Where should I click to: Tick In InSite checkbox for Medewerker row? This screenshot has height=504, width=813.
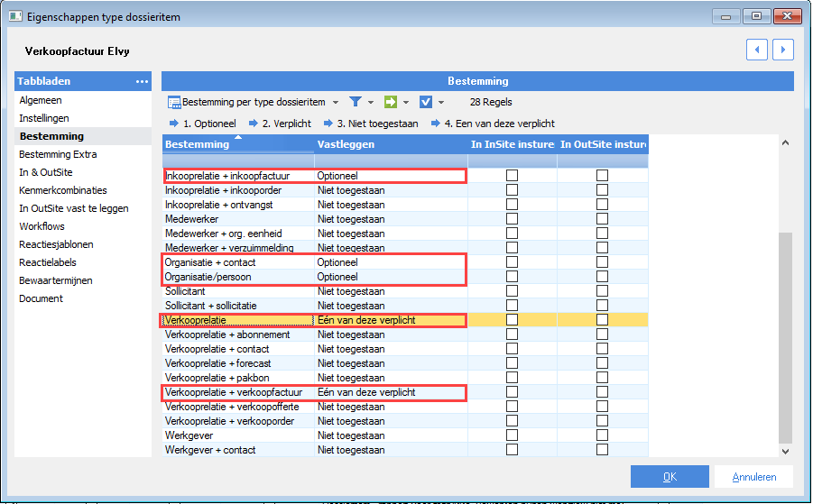512,219
